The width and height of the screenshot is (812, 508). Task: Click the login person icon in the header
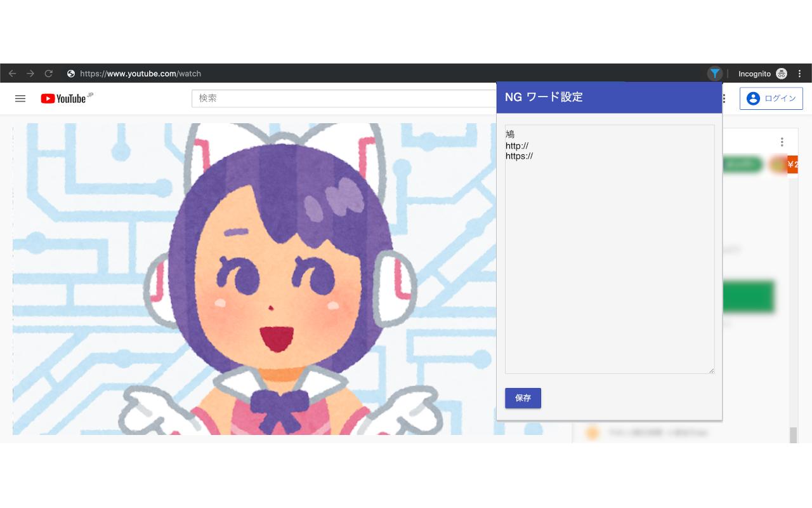pyautogui.click(x=752, y=98)
